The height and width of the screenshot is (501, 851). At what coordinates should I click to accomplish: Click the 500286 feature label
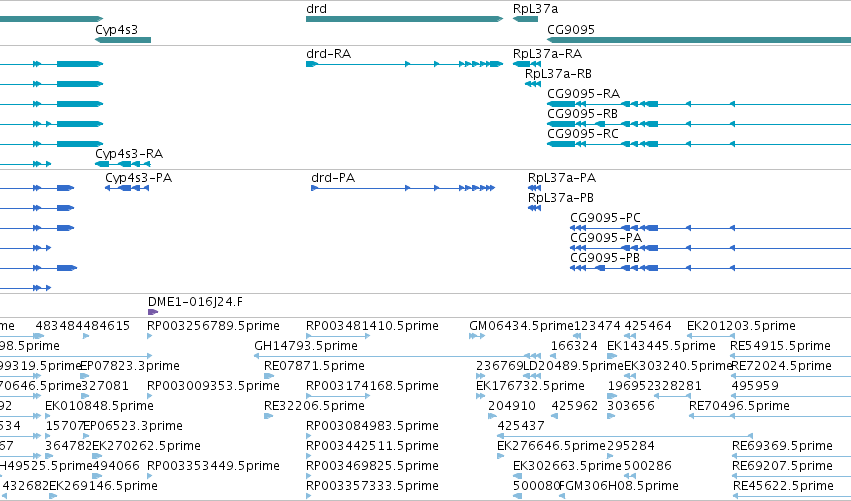(x=648, y=466)
